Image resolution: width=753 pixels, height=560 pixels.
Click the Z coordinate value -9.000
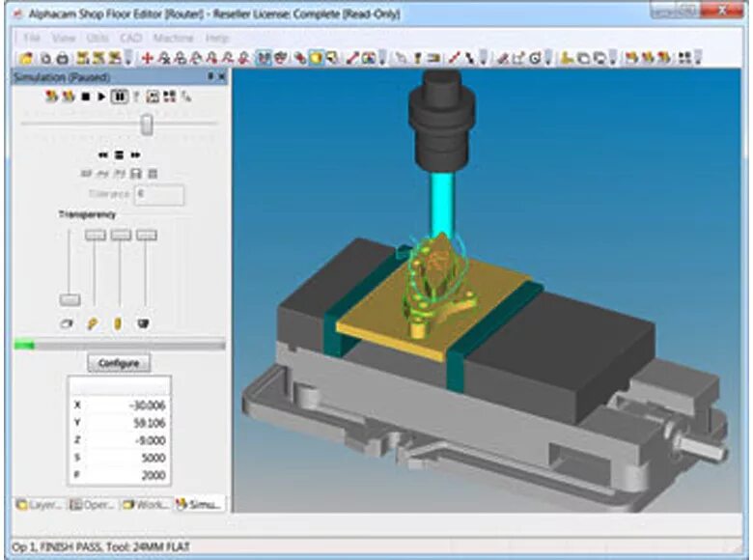(x=151, y=440)
